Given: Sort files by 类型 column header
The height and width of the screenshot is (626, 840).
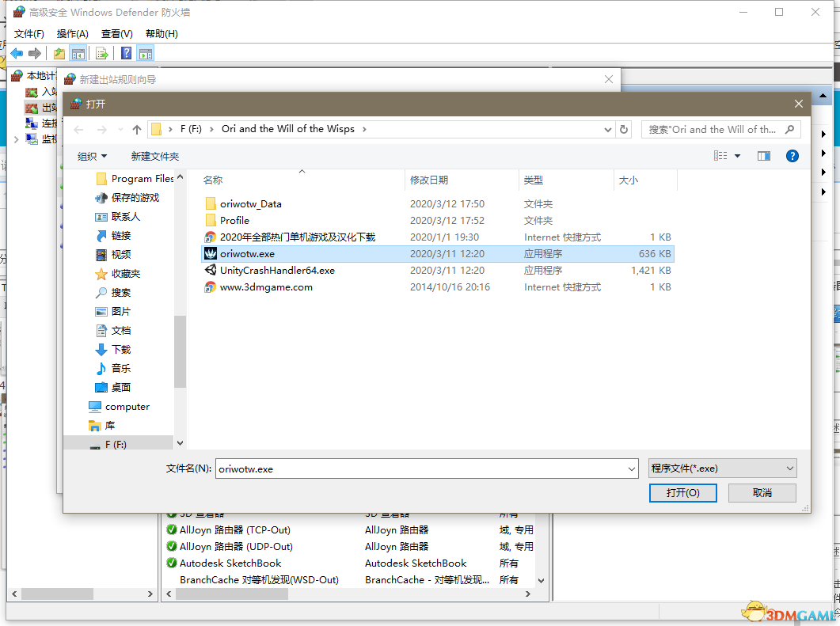Looking at the screenshot, I should (566, 180).
